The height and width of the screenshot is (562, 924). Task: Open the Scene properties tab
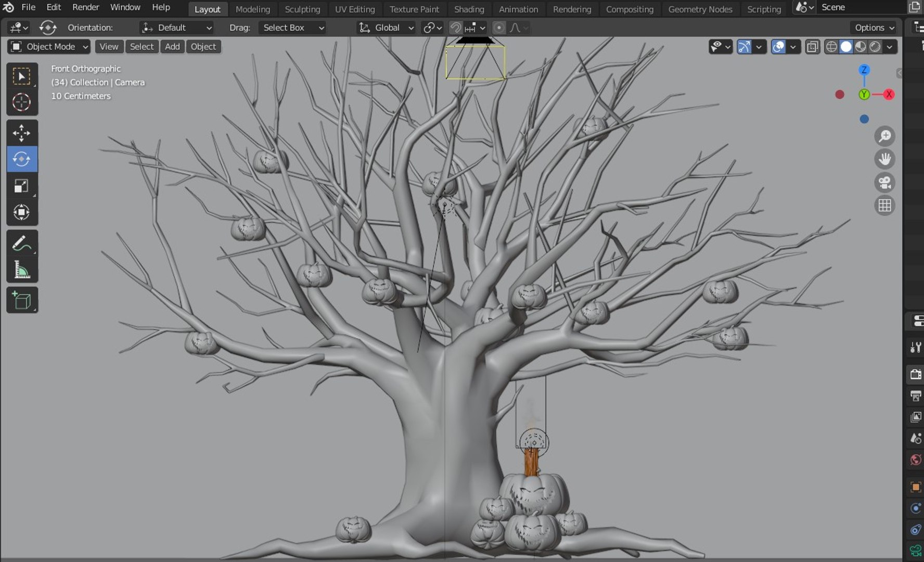pyautogui.click(x=916, y=439)
